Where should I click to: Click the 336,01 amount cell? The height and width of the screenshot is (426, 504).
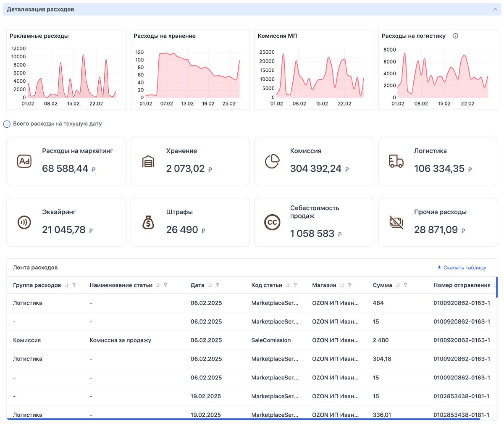(382, 415)
